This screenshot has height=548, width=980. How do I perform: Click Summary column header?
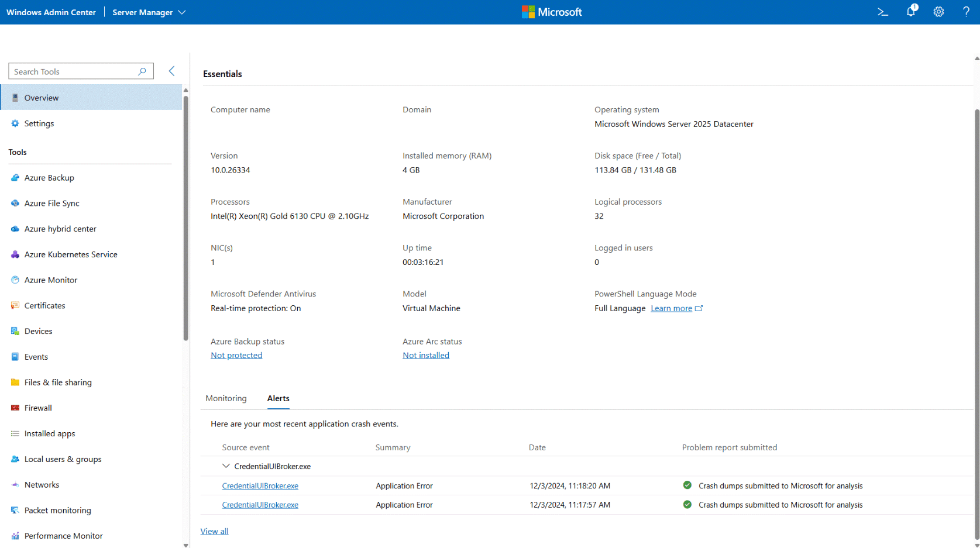(393, 447)
